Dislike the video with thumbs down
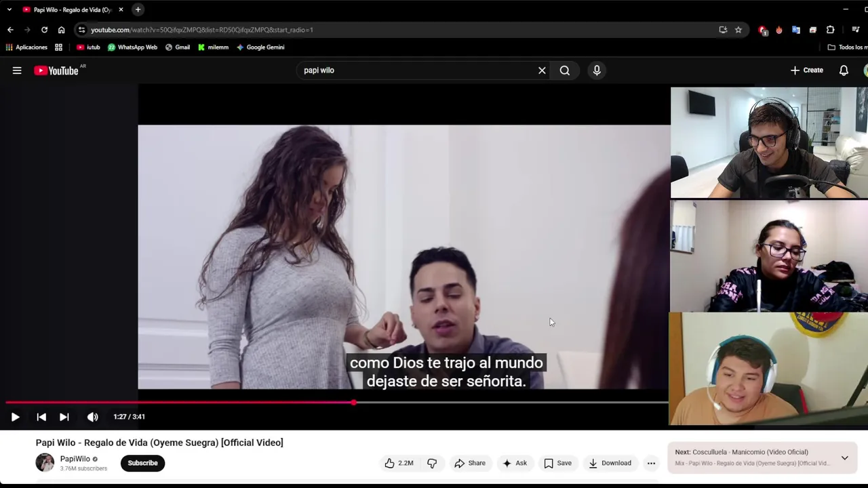The image size is (868, 488). (x=432, y=463)
